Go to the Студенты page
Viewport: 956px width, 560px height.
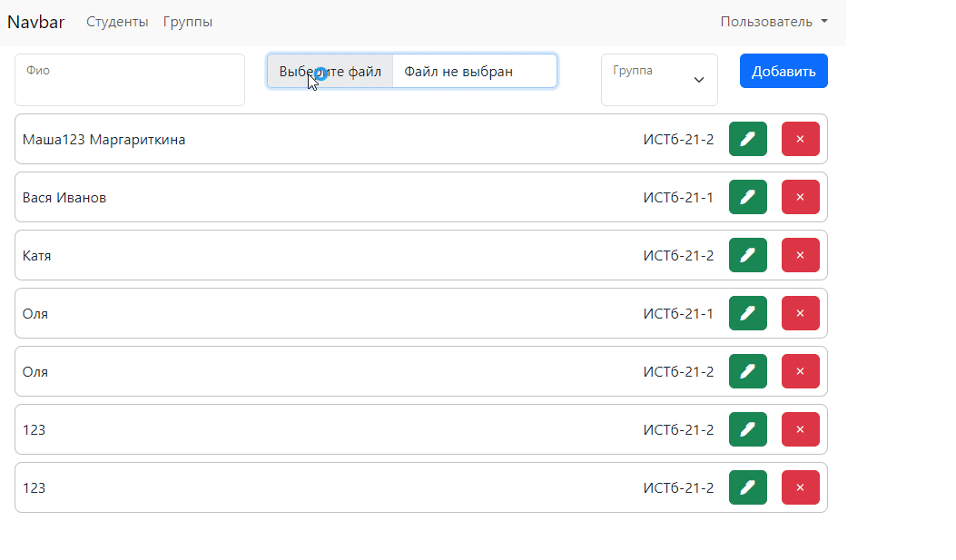click(117, 22)
